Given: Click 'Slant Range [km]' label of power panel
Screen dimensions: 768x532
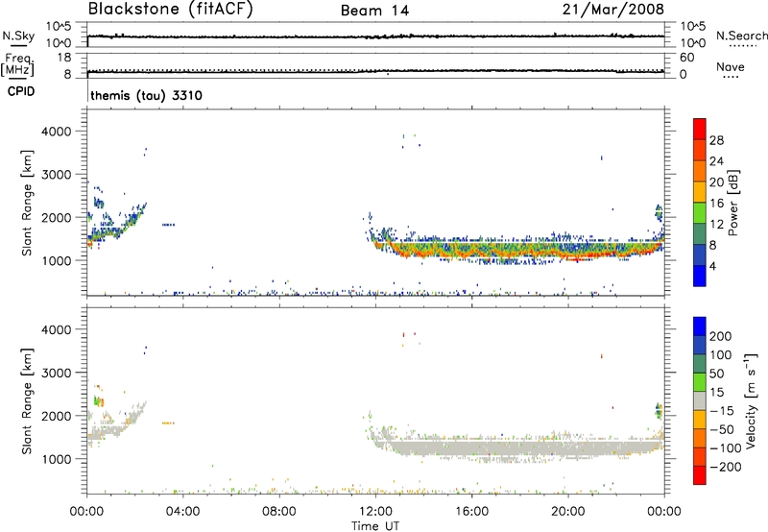Looking at the screenshot, I should point(27,203).
